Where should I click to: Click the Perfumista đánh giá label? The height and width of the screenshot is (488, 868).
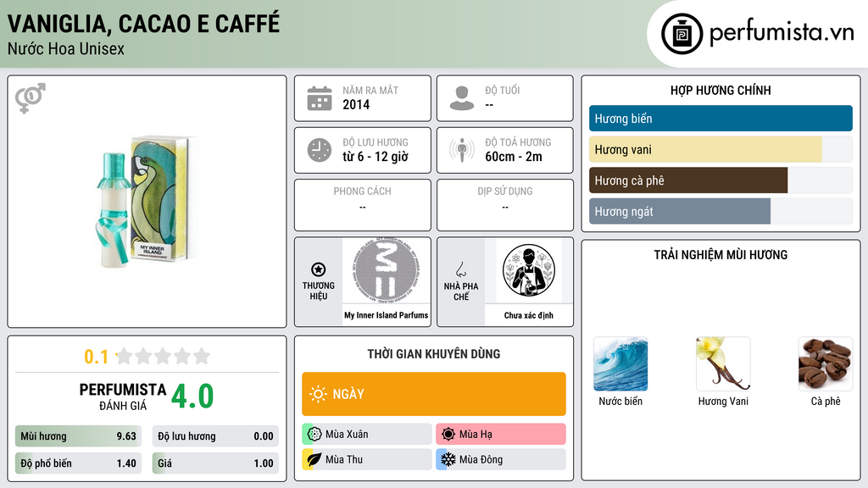122,396
